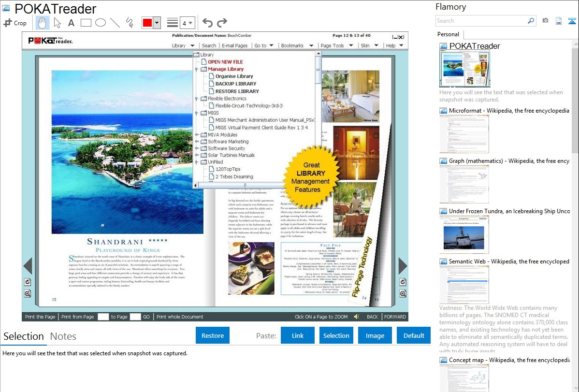Screen dimensions: 579x392
Task: Click the Image paste button
Action: pyautogui.click(x=375, y=335)
